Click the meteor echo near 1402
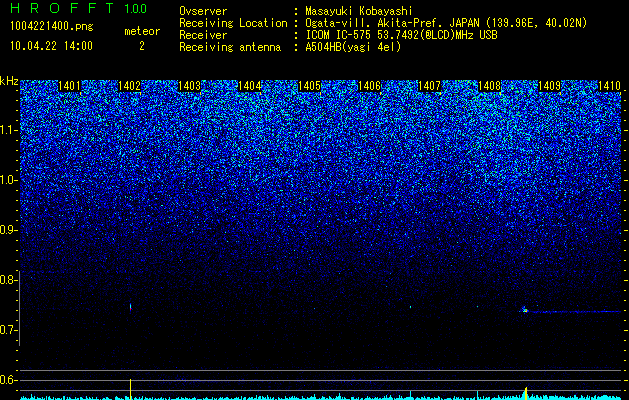Image resolution: width=629 pixels, height=400 pixels. 130,307
